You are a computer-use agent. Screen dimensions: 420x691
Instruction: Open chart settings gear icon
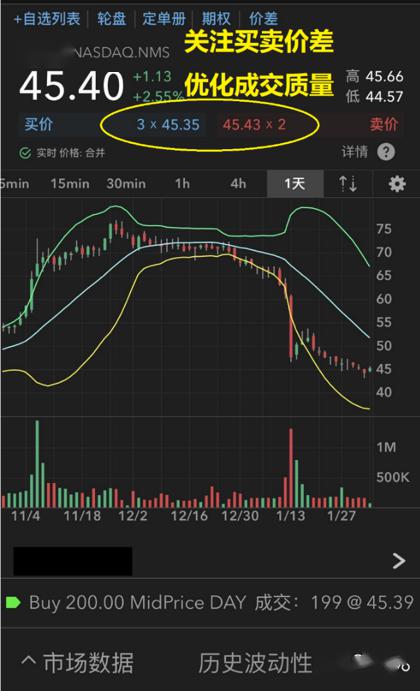pos(397,184)
